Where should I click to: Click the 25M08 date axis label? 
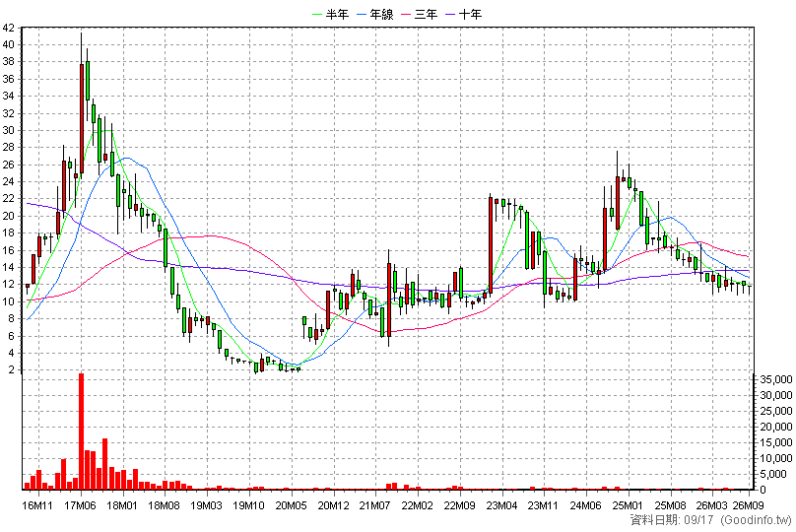click(670, 505)
